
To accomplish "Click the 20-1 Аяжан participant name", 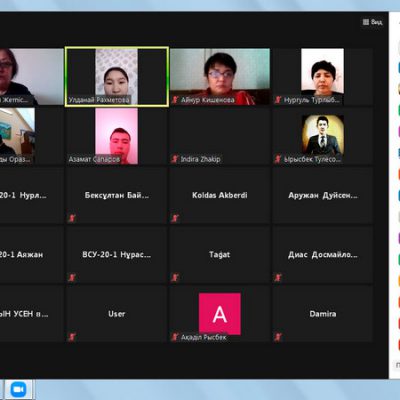I will (x=21, y=255).
